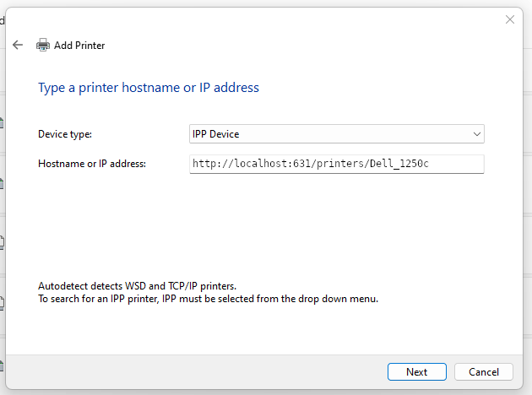Click the Hostname or IP address label
The height and width of the screenshot is (395, 532).
92,164
